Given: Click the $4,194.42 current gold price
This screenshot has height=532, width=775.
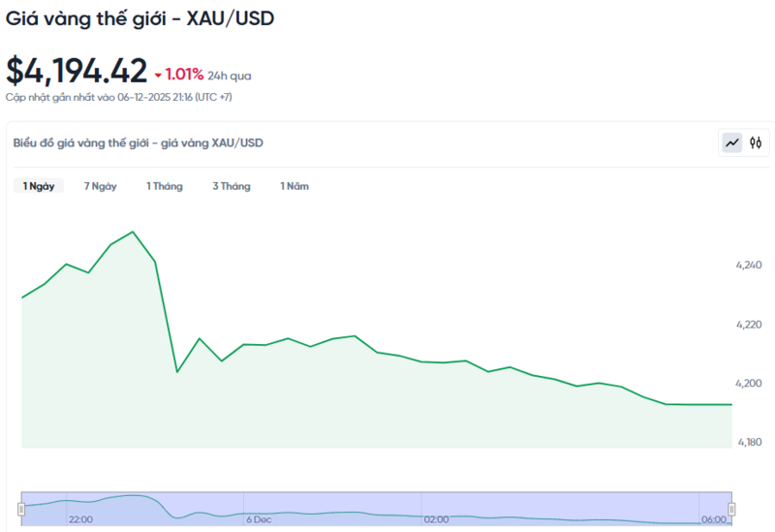Looking at the screenshot, I should click(77, 71).
